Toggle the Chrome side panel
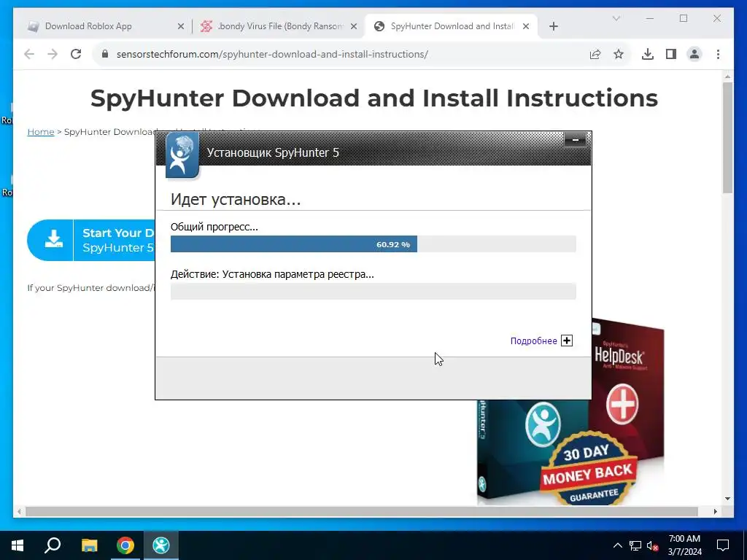Viewport: 747px width, 560px height. [671, 54]
